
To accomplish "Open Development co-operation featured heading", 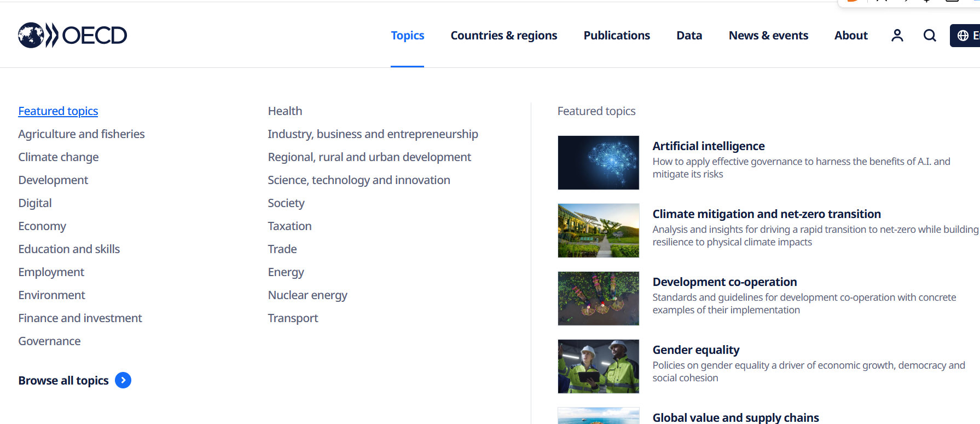I will pos(724,282).
